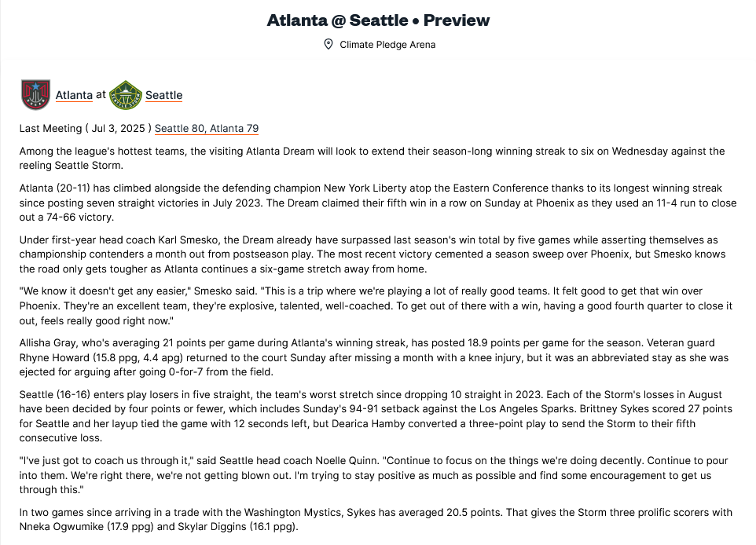Screen dimensions: 756x545
Task: Click the Climate Pledge Arena venue label
Action: [x=387, y=44]
